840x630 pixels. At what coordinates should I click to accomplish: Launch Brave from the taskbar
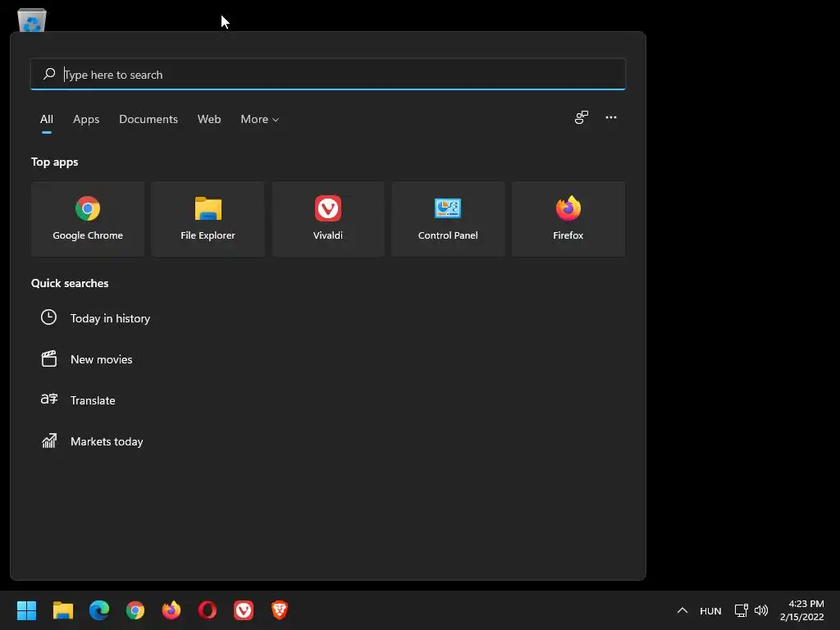pyautogui.click(x=280, y=610)
